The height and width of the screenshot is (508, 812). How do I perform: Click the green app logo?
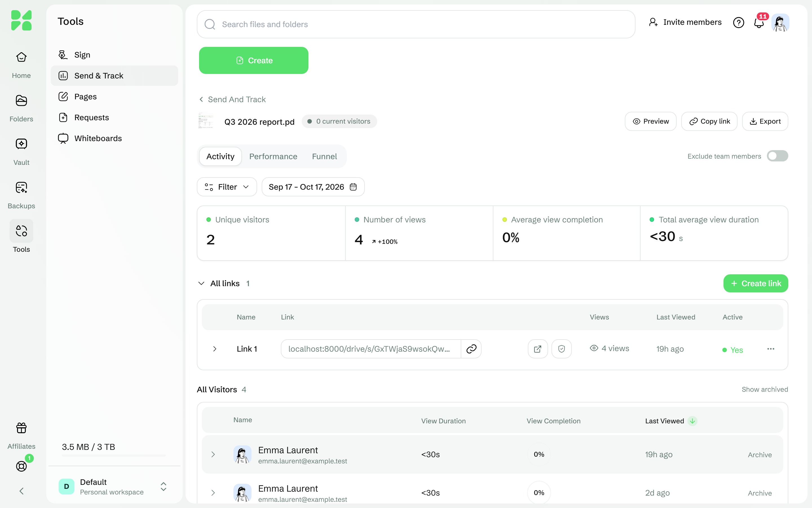tap(21, 20)
